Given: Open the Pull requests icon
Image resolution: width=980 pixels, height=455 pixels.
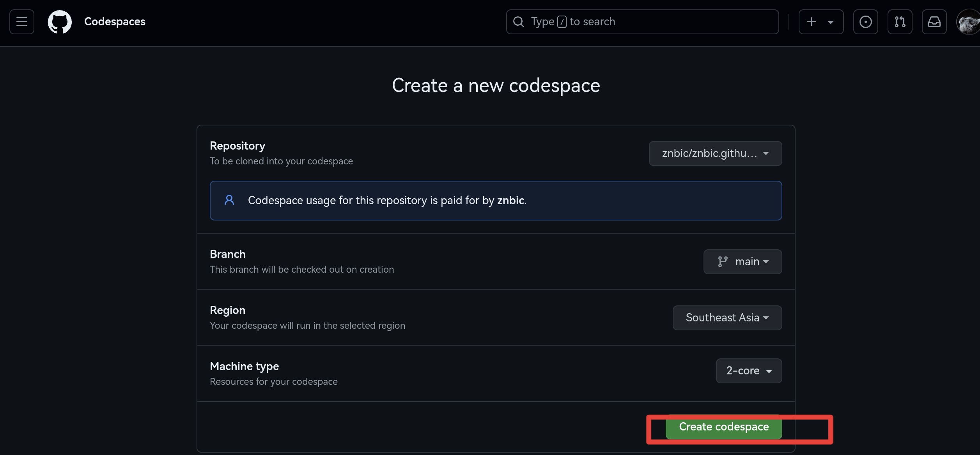Looking at the screenshot, I should tap(900, 22).
